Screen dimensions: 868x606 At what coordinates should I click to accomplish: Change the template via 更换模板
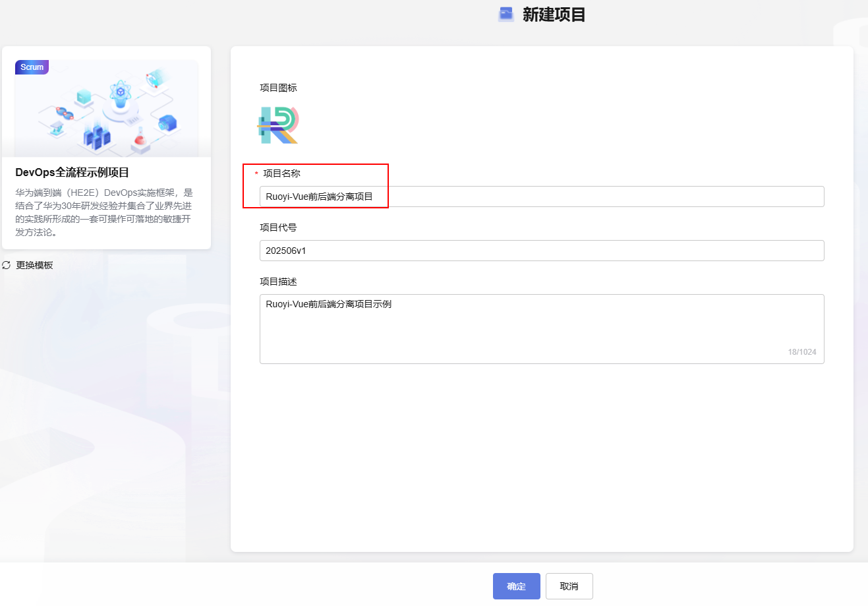(34, 265)
